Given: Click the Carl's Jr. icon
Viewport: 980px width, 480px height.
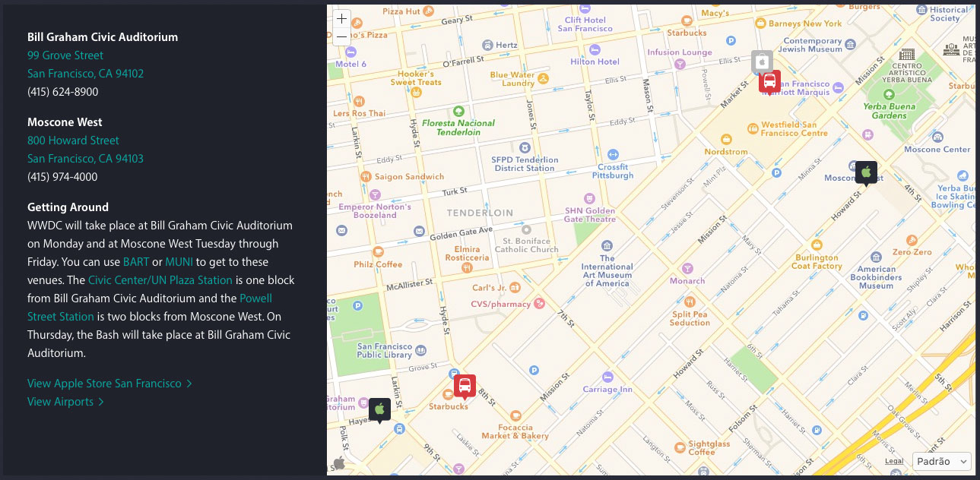Looking at the screenshot, I should click(515, 288).
